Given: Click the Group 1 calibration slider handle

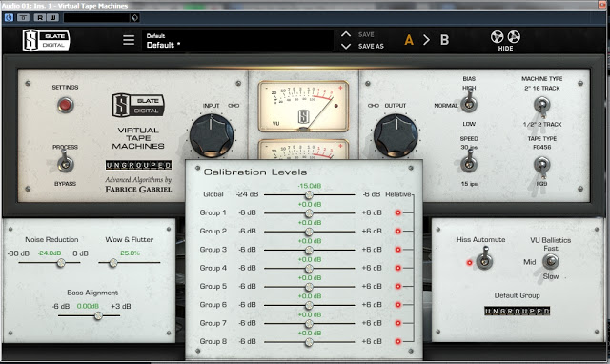Looking at the screenshot, I should (309, 213).
